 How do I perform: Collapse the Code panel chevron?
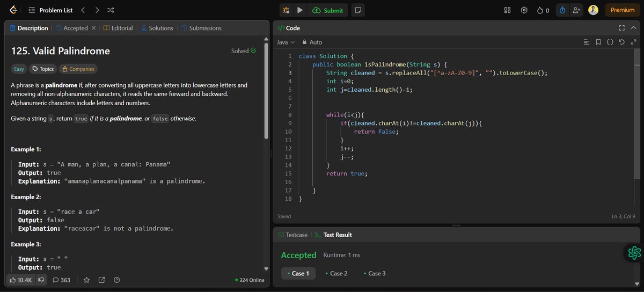[x=633, y=28]
